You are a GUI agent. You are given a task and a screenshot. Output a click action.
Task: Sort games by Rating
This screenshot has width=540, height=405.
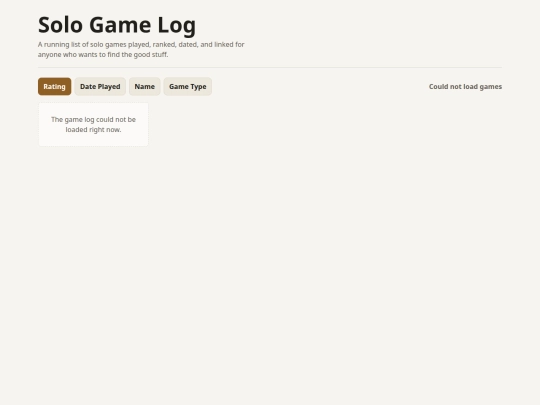[54, 86]
